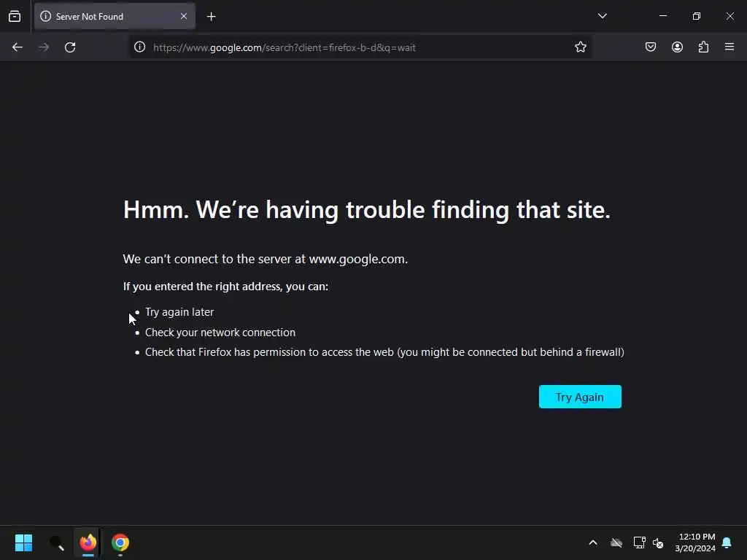Select the error page heading text
Viewport: 747px width, 560px height.
367,210
